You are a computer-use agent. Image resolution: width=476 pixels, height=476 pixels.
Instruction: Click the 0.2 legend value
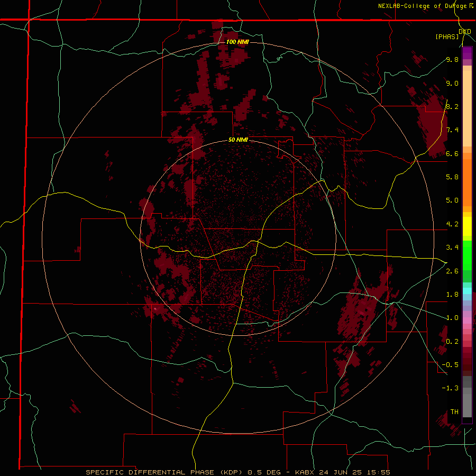[452, 342]
